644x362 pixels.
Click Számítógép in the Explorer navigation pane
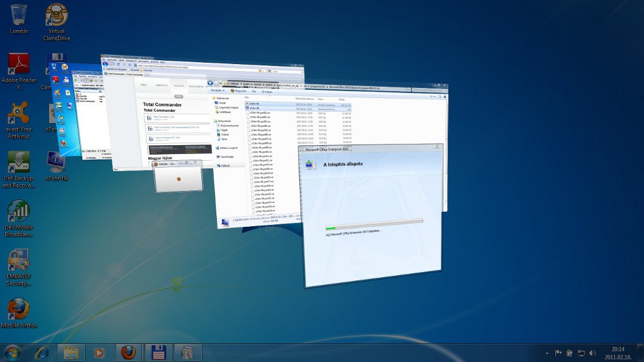click(x=226, y=156)
